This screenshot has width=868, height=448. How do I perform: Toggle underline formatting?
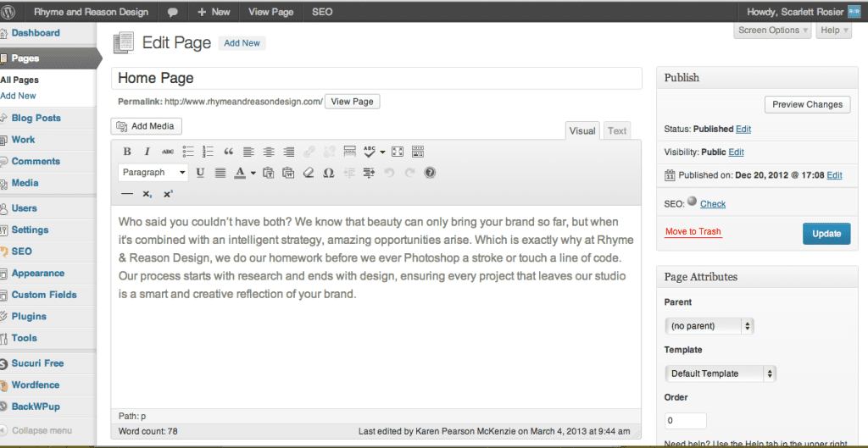(x=200, y=173)
